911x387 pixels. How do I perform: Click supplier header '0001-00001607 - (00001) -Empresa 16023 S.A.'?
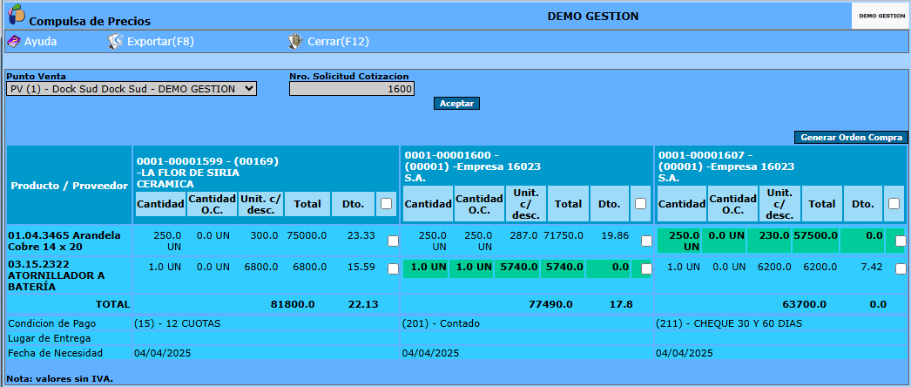click(726, 166)
